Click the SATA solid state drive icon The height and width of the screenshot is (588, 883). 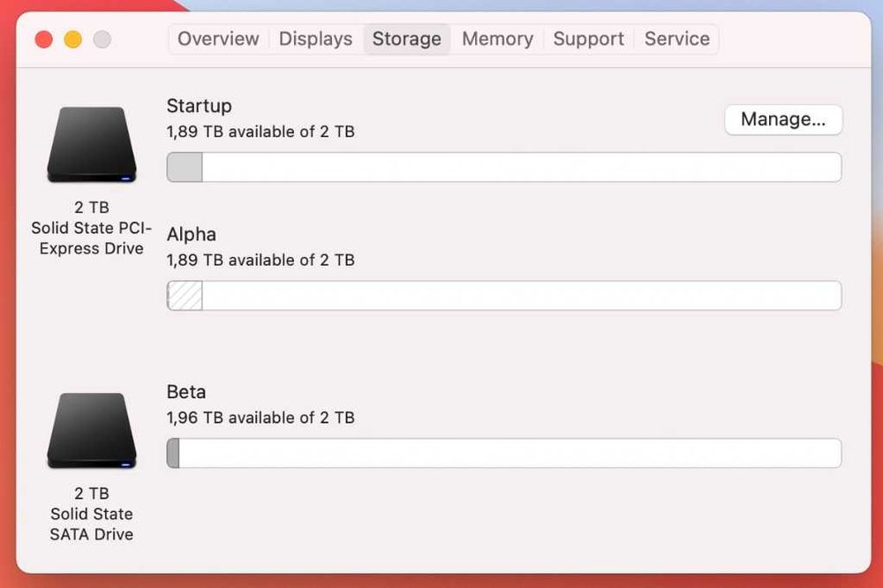(x=92, y=431)
